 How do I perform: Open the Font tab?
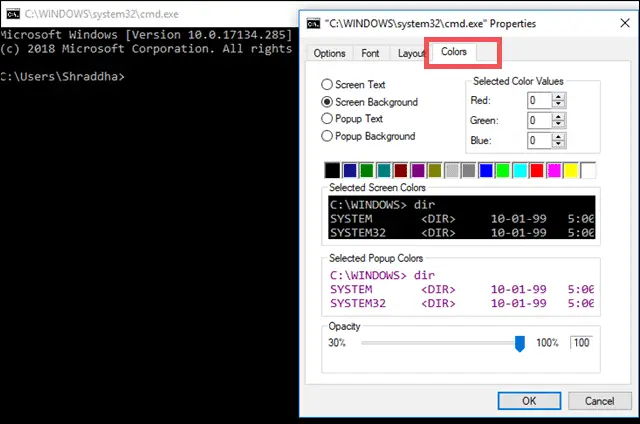pos(370,53)
